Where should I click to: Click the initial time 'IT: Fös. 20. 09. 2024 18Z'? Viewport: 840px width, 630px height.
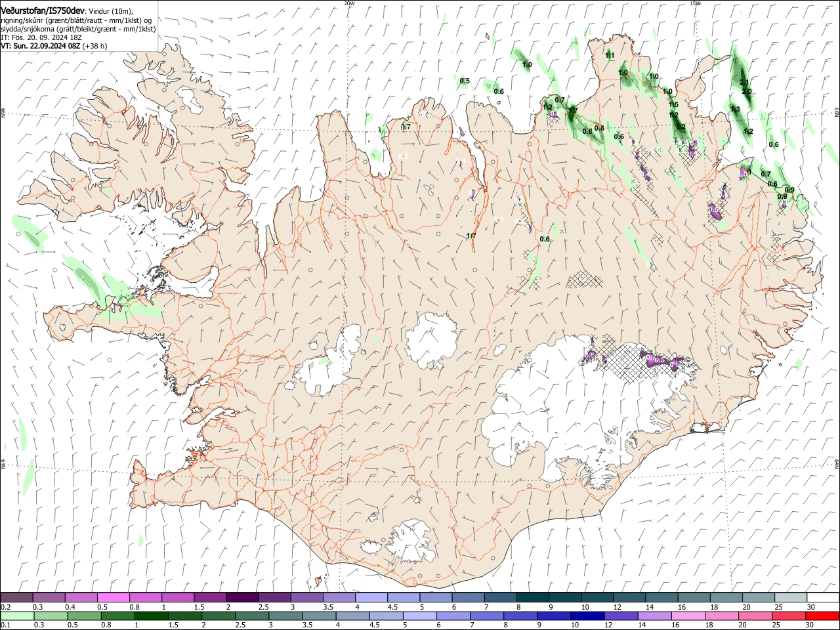coord(41,38)
